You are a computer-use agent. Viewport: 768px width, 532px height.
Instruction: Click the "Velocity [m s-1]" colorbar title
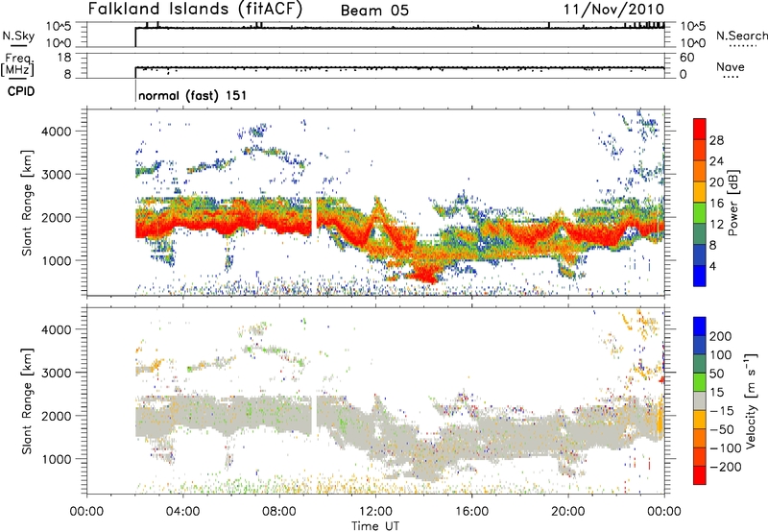tap(751, 401)
